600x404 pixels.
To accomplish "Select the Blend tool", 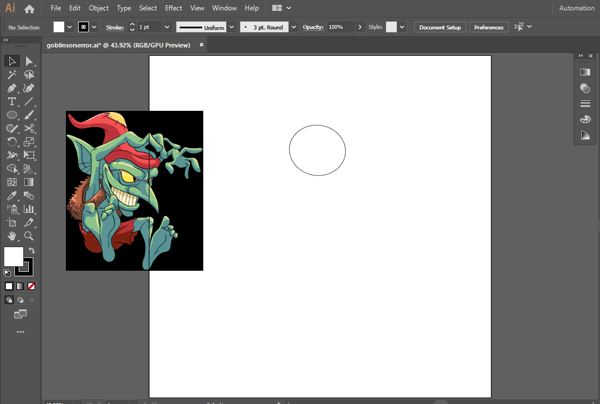I will pyautogui.click(x=29, y=195).
